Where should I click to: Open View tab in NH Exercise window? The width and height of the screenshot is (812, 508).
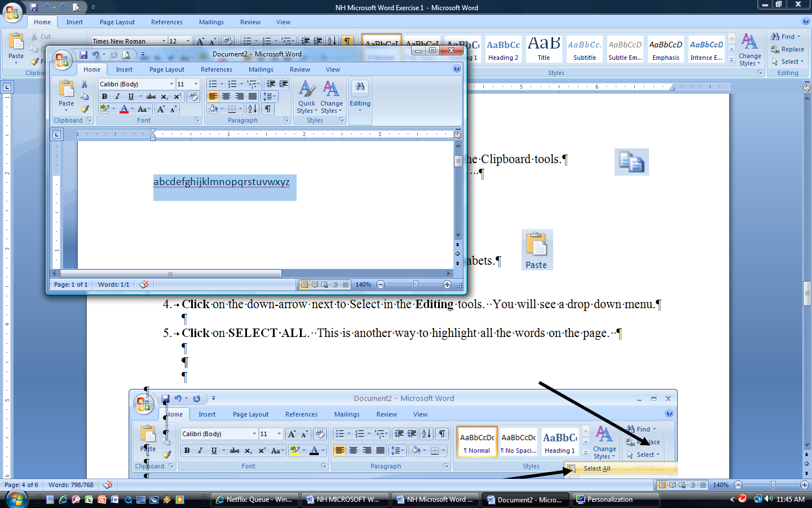click(x=283, y=22)
